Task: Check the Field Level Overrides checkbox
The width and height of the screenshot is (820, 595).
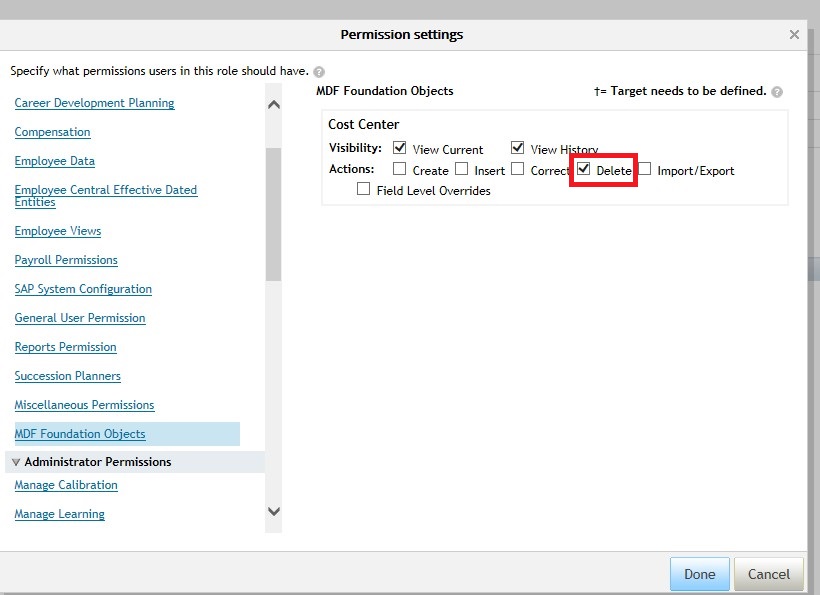Action: coord(363,189)
